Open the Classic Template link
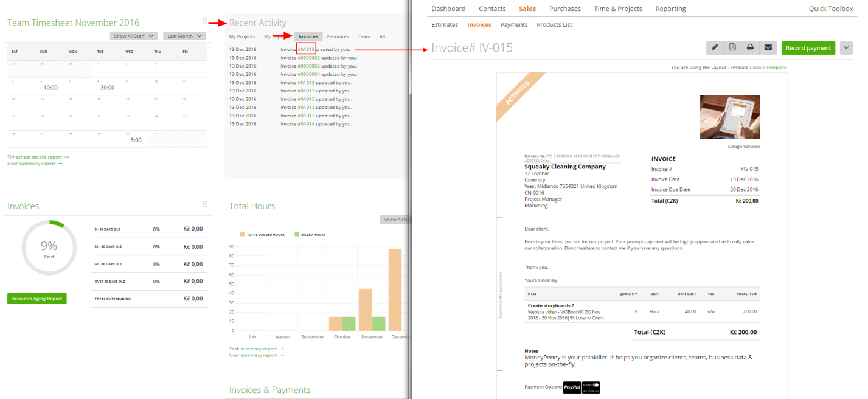868x399 pixels. (768, 67)
